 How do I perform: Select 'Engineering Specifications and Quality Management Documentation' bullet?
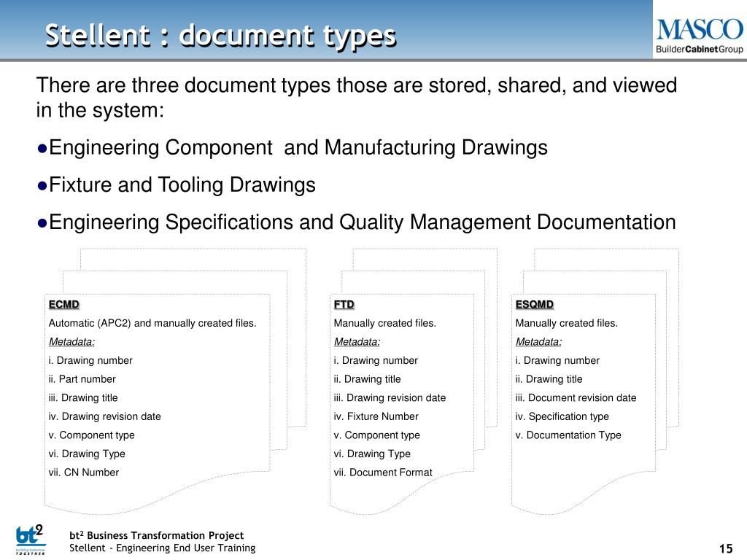click(356, 222)
